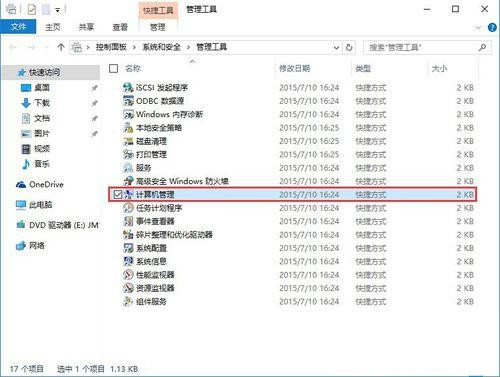Viewport: 500px width, 377px height.
Task: Click the search magnifier icon
Action: [x=482, y=47]
